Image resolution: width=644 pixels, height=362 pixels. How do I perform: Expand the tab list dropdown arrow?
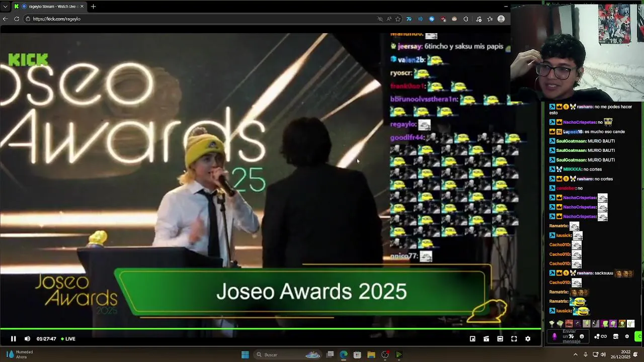tap(5, 7)
